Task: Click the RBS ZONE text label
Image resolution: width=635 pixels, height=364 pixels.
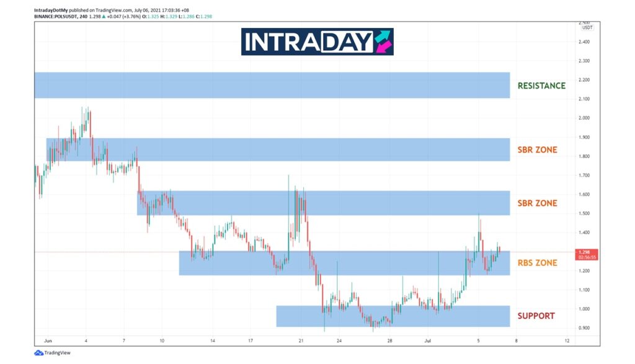Action: 537,263
